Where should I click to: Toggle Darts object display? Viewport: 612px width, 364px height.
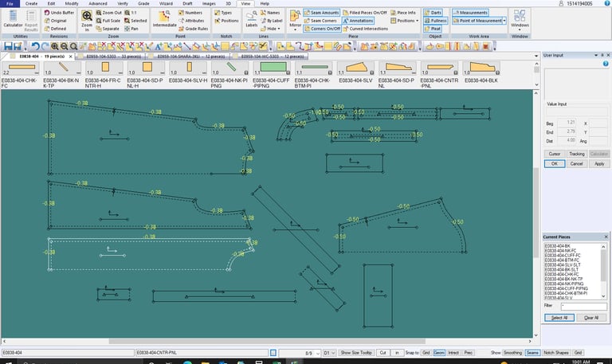[433, 13]
